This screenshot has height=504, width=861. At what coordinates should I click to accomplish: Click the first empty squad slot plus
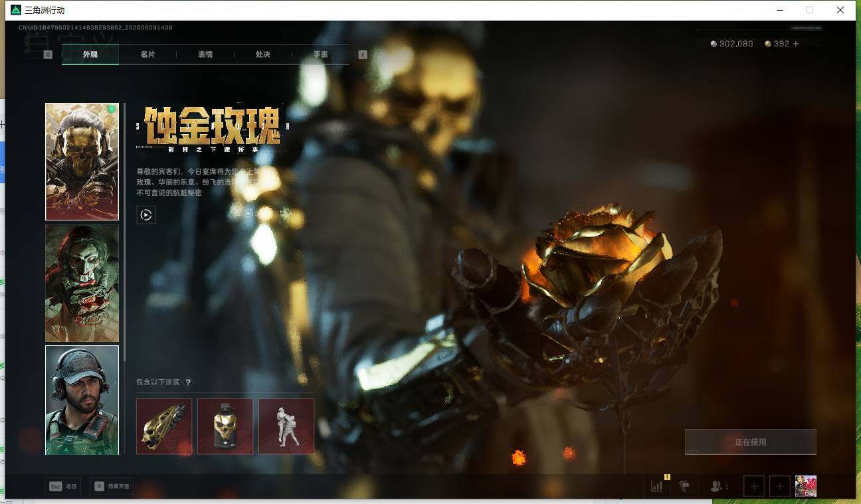754,486
